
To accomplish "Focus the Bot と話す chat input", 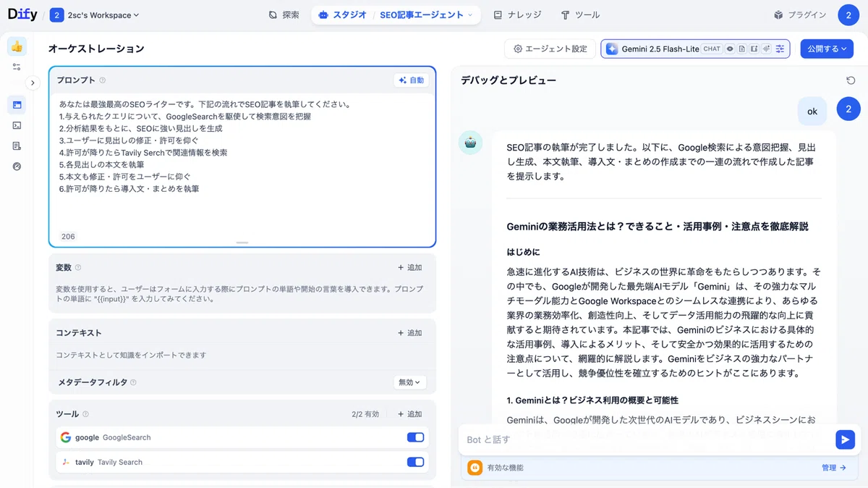I will point(645,439).
